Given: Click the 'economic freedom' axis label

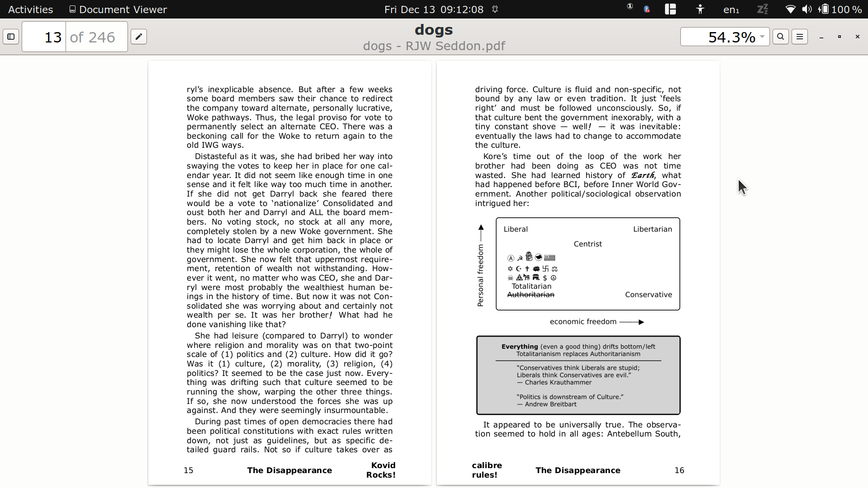Looking at the screenshot, I should pyautogui.click(x=583, y=322).
